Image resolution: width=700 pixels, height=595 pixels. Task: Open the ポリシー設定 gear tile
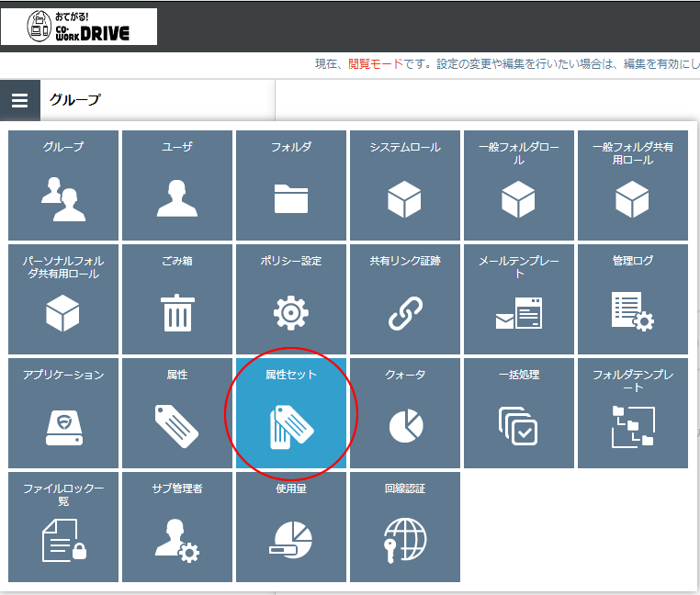[x=291, y=299]
